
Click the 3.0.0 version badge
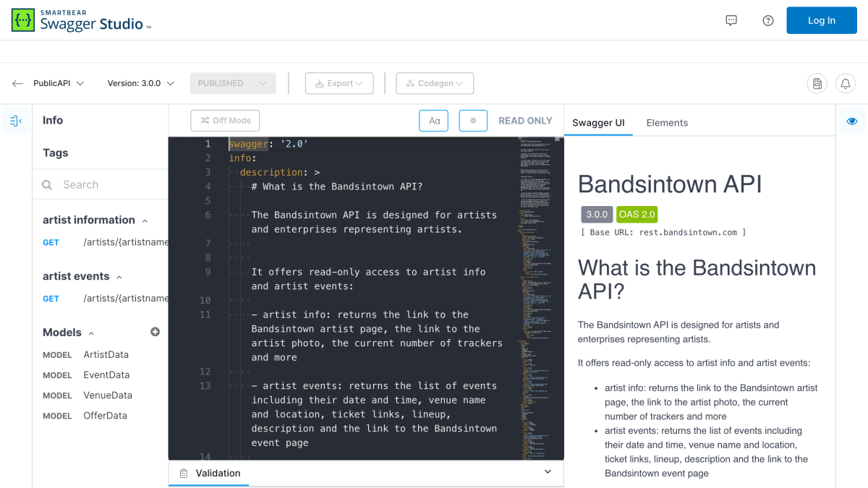click(x=597, y=215)
